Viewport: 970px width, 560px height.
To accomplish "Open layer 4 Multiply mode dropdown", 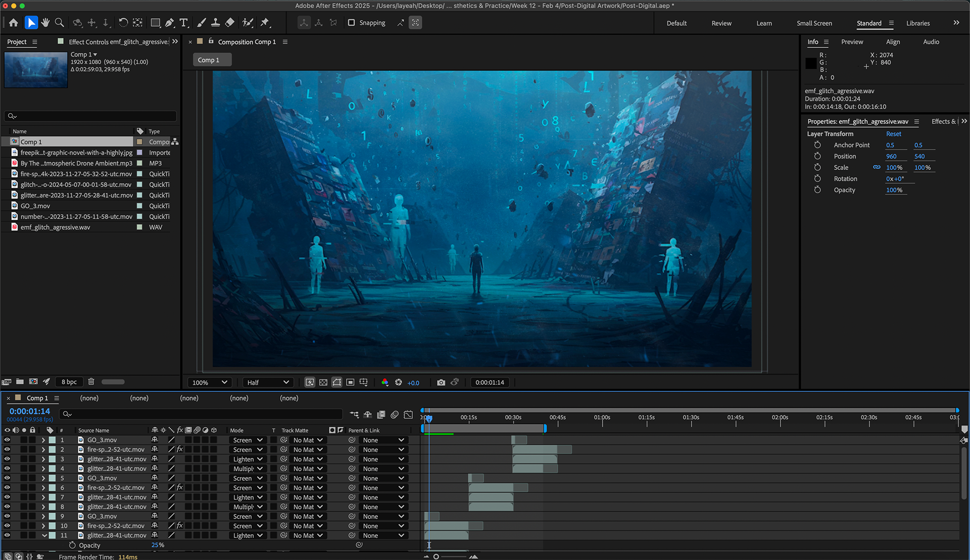I will pos(248,469).
